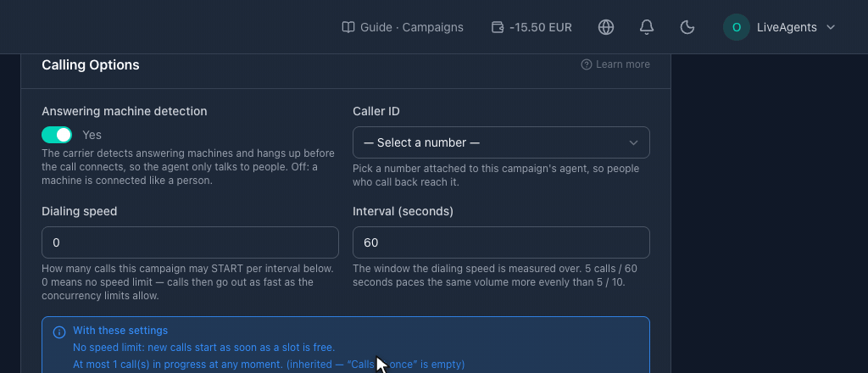Click the Learn more question-mark icon
868x373 pixels.
tap(587, 64)
